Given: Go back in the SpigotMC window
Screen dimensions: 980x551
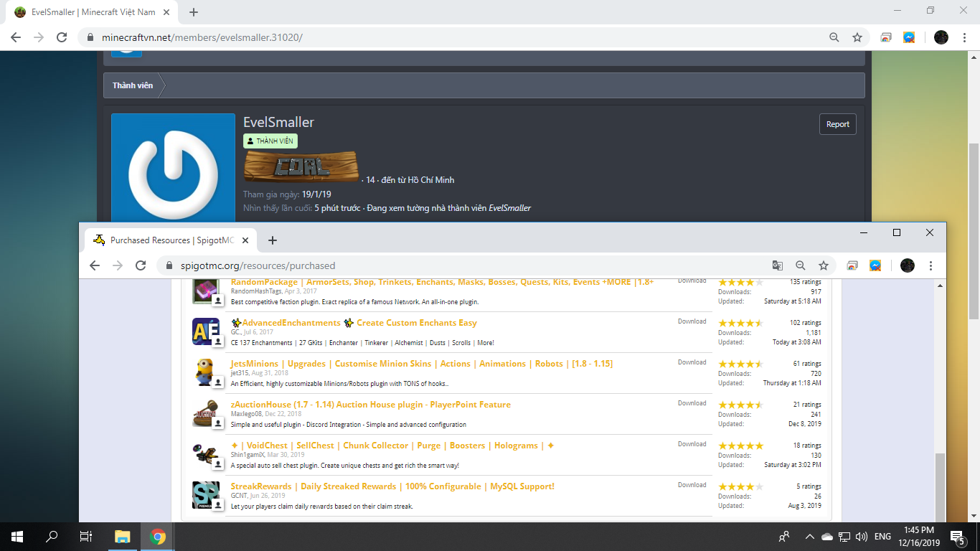Looking at the screenshot, I should click(95, 265).
